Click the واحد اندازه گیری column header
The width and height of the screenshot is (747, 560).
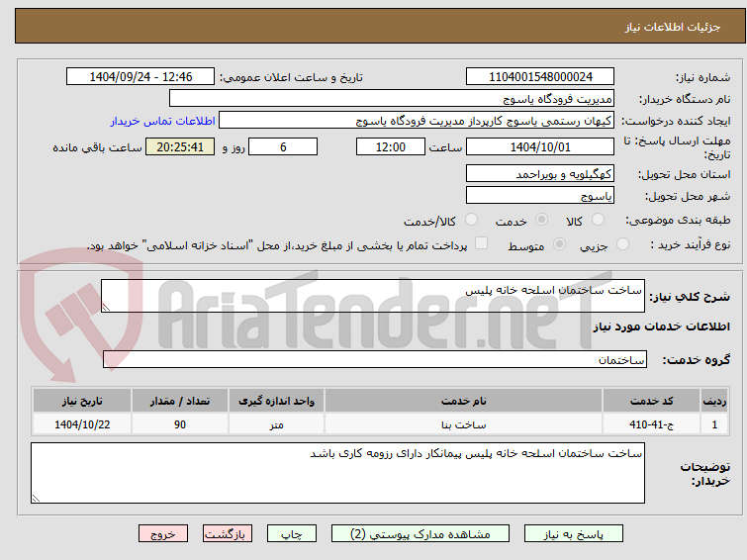276,401
